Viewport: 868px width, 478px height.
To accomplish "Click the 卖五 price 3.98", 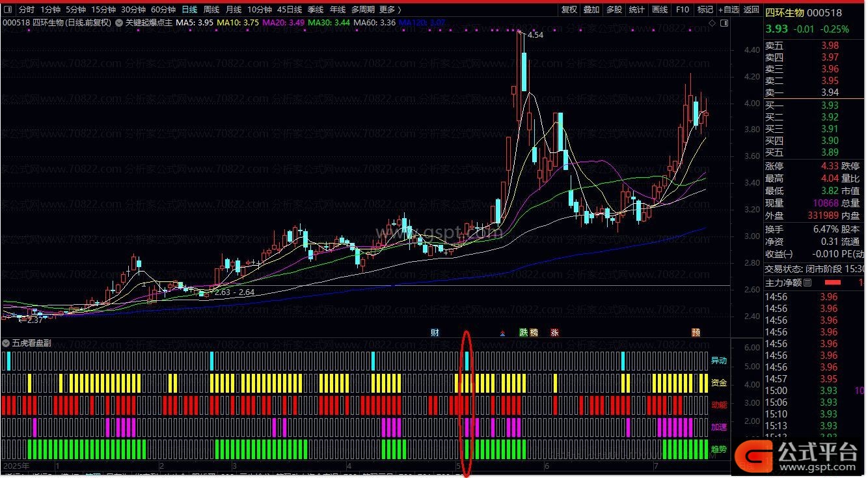I will tap(830, 46).
